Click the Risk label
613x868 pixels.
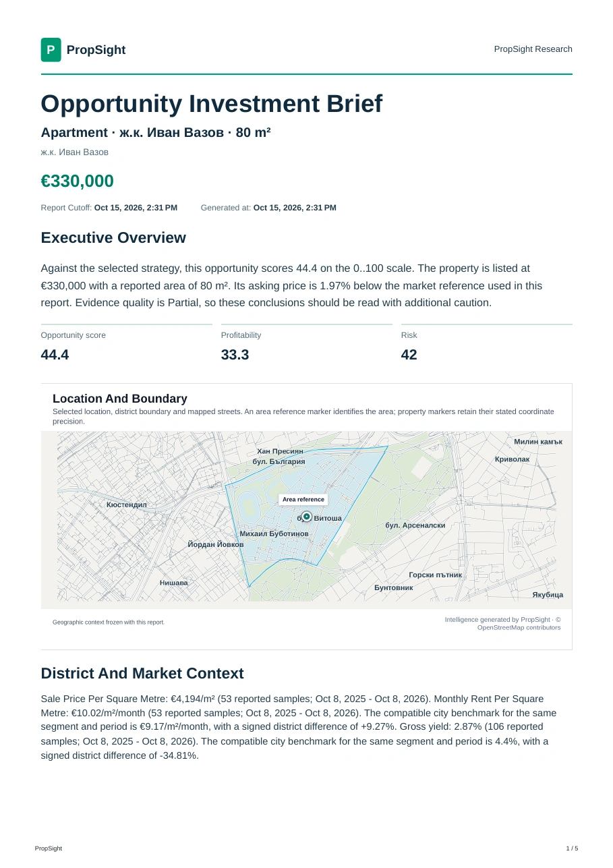pos(409,335)
